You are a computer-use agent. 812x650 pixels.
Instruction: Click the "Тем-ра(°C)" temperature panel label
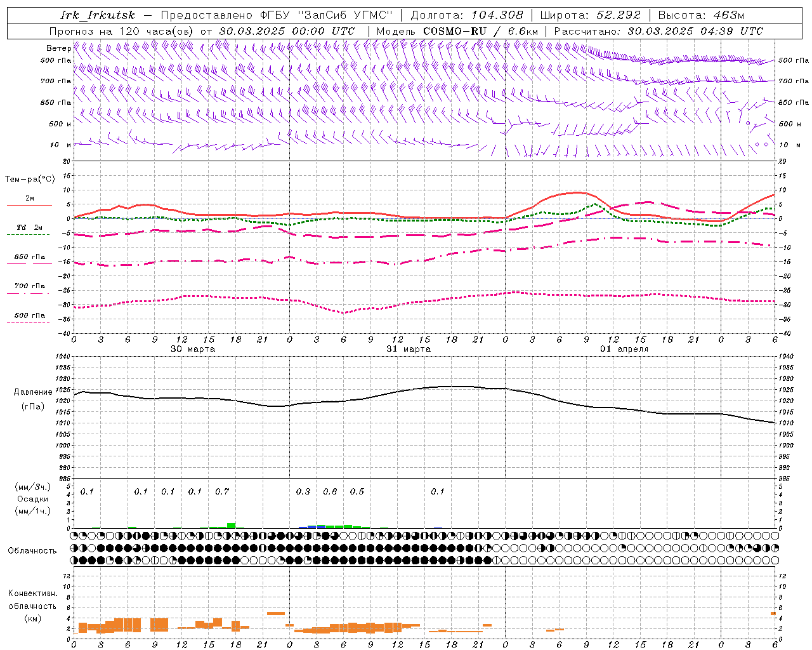30,179
